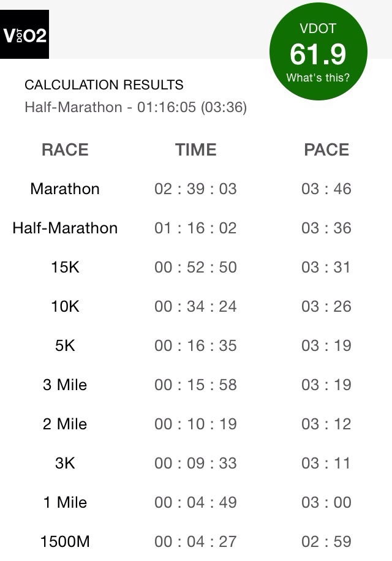Click the VDOT O2 logo icon

[24, 34]
